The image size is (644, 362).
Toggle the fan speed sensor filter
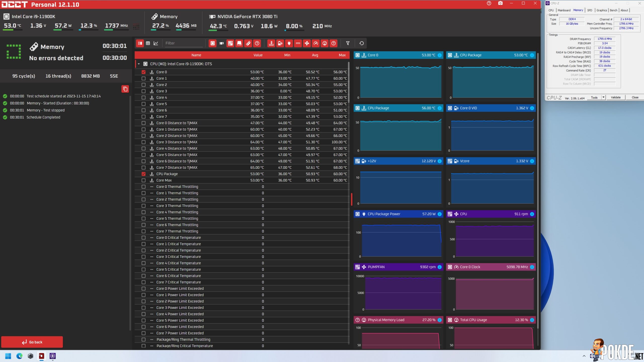click(x=307, y=43)
